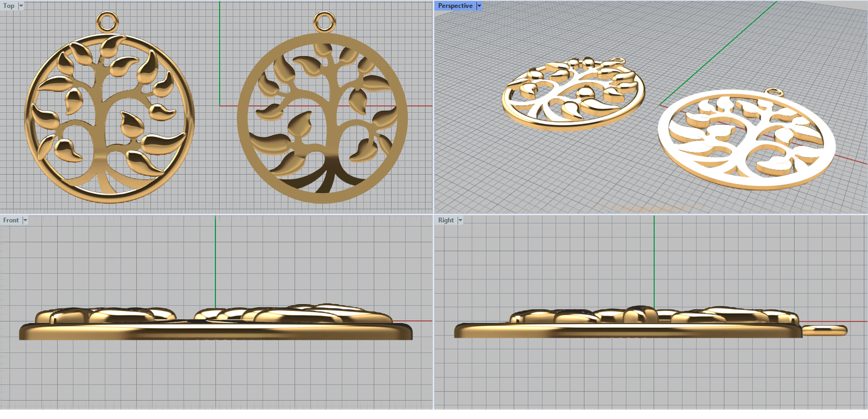The height and width of the screenshot is (419, 868).
Task: Open the Top viewport dropdown arrow
Action: tap(21, 6)
